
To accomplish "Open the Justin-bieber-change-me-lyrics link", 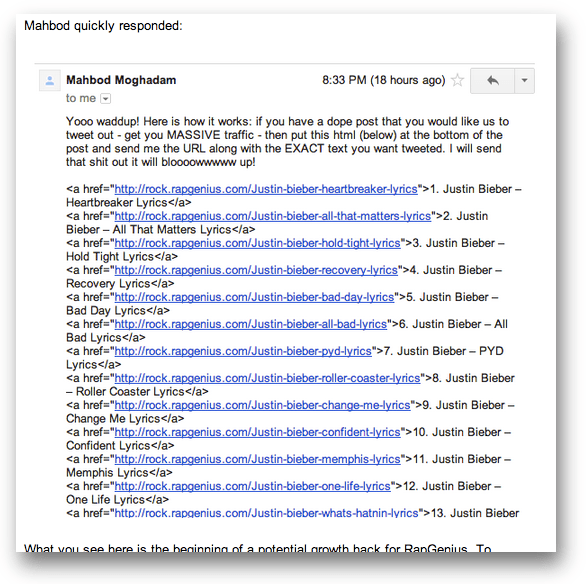I will pos(262,405).
